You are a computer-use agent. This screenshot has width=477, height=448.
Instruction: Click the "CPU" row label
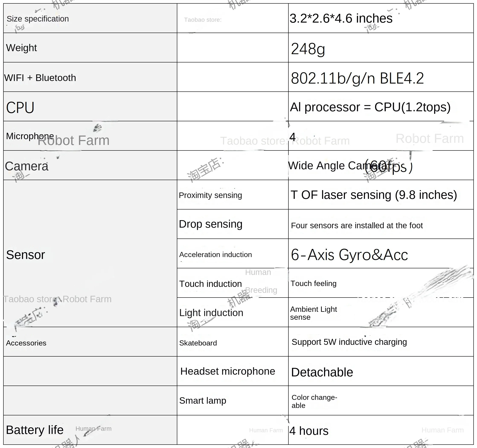[x=20, y=107]
